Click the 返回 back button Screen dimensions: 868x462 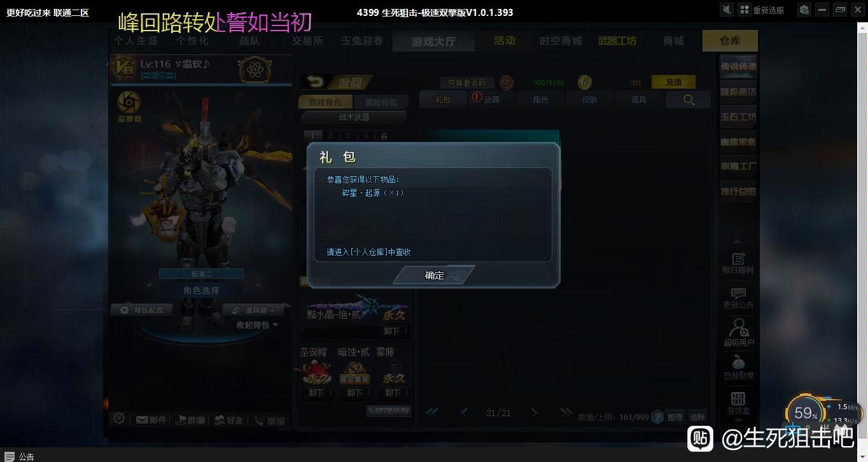pyautogui.click(x=337, y=82)
